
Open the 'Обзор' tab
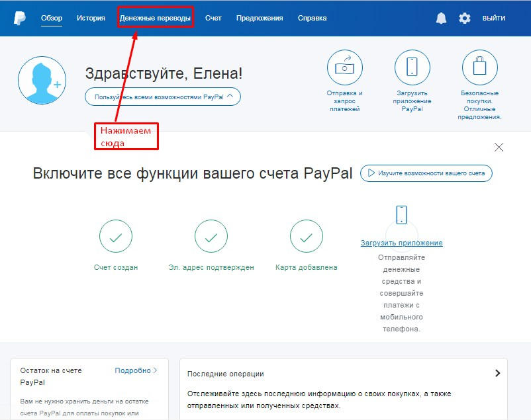click(x=52, y=18)
